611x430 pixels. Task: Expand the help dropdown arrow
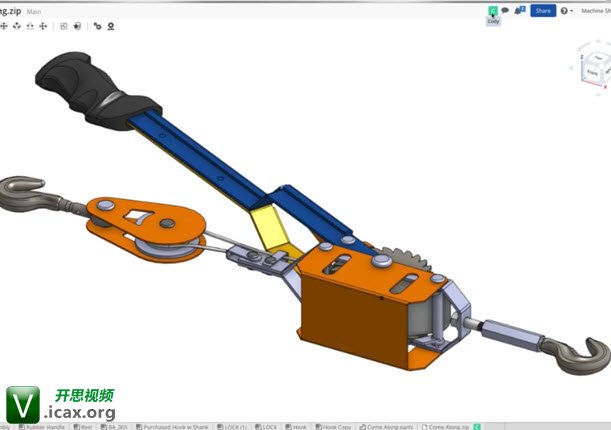572,11
